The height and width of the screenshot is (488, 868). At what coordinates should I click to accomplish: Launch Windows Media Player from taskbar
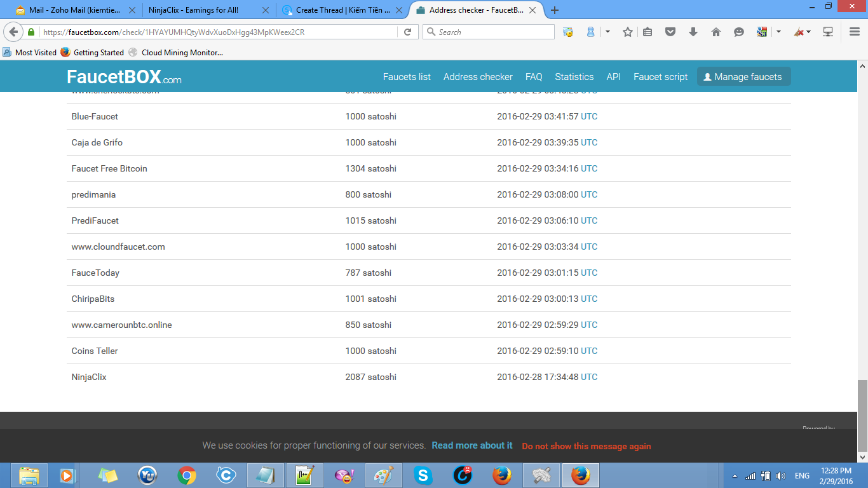pyautogui.click(x=66, y=475)
